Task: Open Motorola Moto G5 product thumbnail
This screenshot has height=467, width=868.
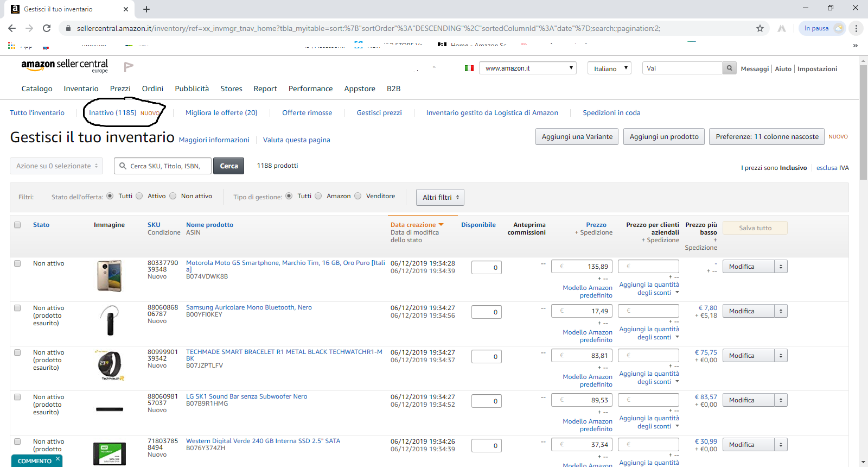Action: tap(109, 276)
